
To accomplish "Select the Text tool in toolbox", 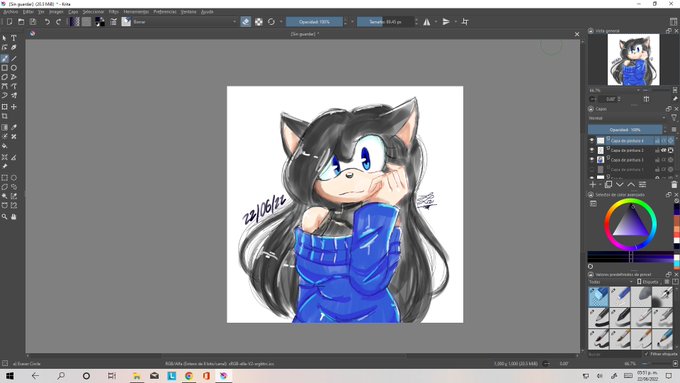I will coord(14,38).
